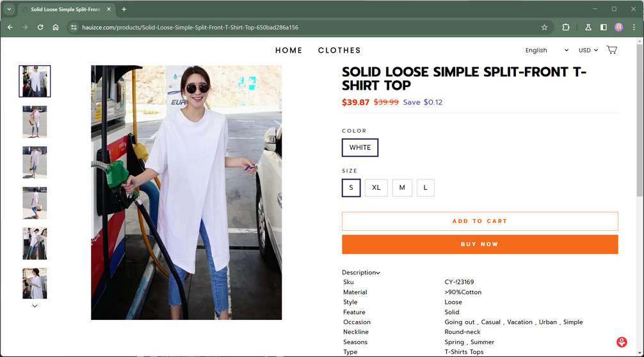Select size XL
Screen dimensions: 644x357
pos(376,188)
